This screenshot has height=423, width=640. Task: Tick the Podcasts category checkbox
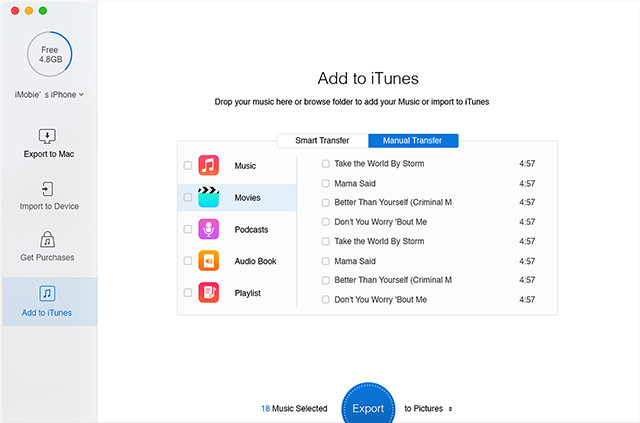188,229
